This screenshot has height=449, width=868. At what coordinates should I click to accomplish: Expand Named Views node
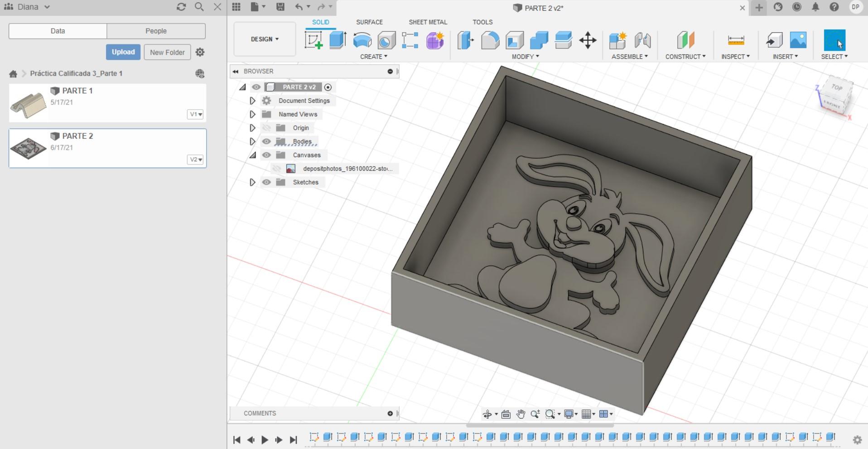click(x=253, y=114)
